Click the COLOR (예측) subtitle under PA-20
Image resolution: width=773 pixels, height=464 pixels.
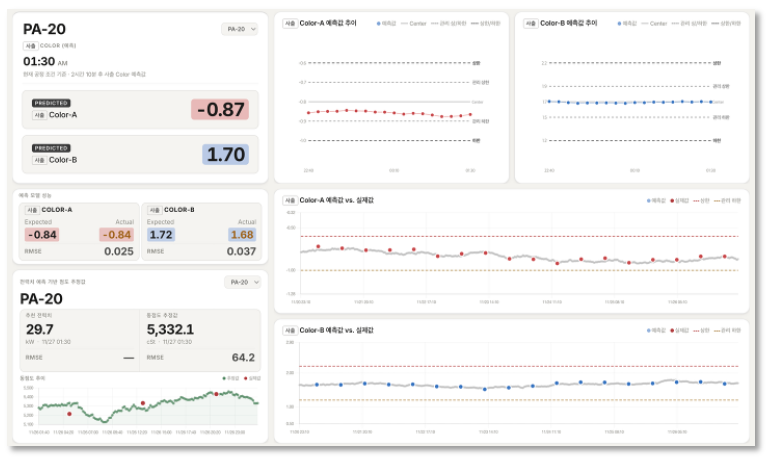(x=58, y=45)
